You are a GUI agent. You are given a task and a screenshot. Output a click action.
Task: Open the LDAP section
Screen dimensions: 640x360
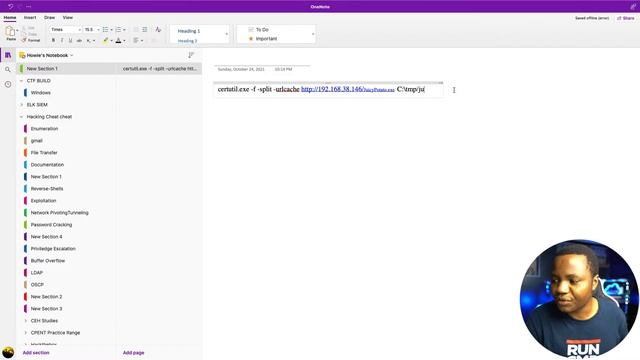(x=37, y=273)
